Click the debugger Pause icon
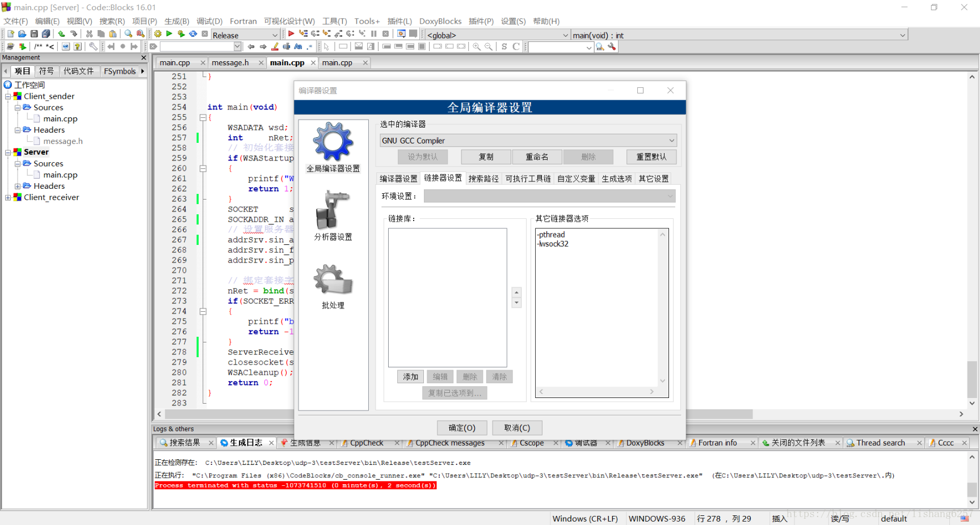This screenshot has height=525, width=980. tap(374, 34)
